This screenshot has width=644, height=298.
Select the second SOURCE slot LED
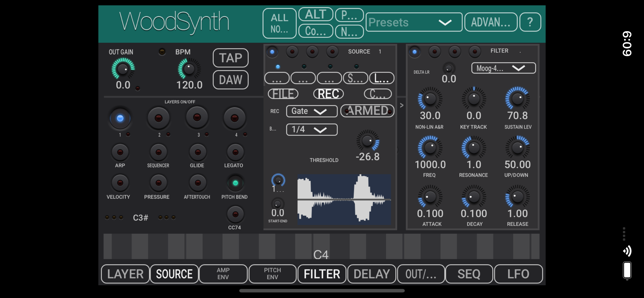[292, 52]
